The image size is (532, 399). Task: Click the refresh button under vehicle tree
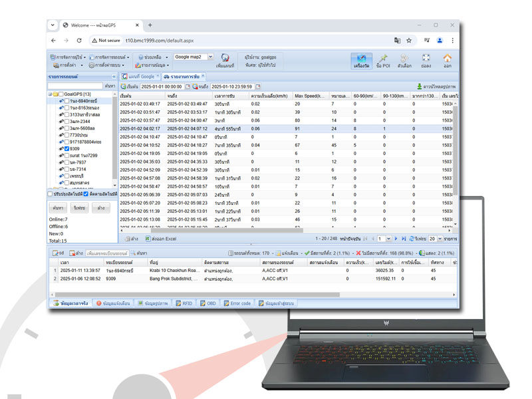pyautogui.click(x=79, y=207)
